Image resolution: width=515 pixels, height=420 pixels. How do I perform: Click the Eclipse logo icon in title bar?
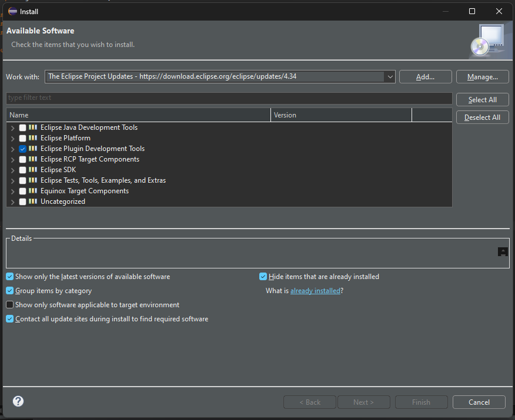(x=12, y=12)
